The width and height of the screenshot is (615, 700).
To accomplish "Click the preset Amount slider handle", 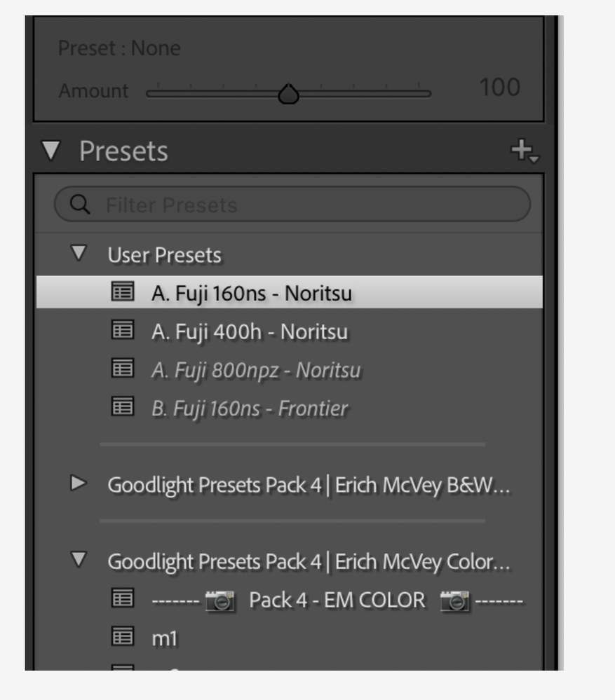I will 288,94.
